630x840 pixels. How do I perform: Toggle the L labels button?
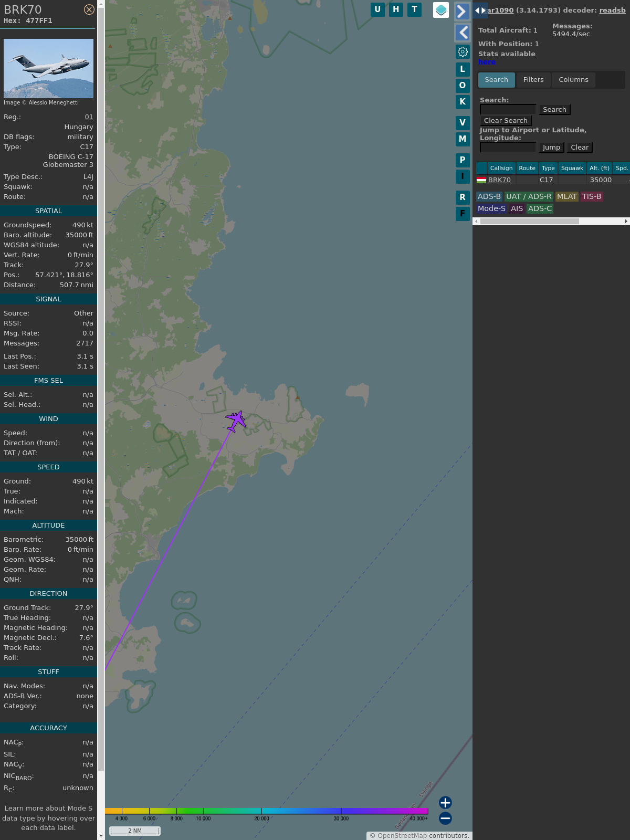pos(463,69)
